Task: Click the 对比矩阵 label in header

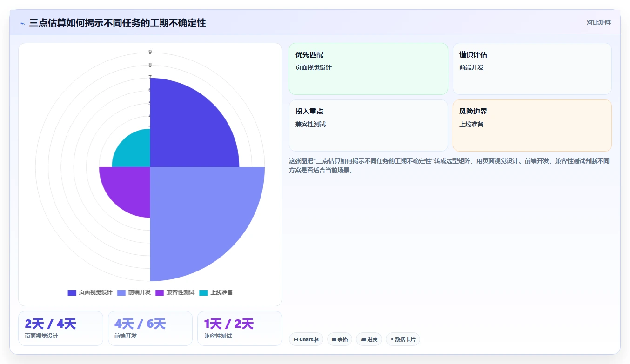Action: click(x=599, y=22)
